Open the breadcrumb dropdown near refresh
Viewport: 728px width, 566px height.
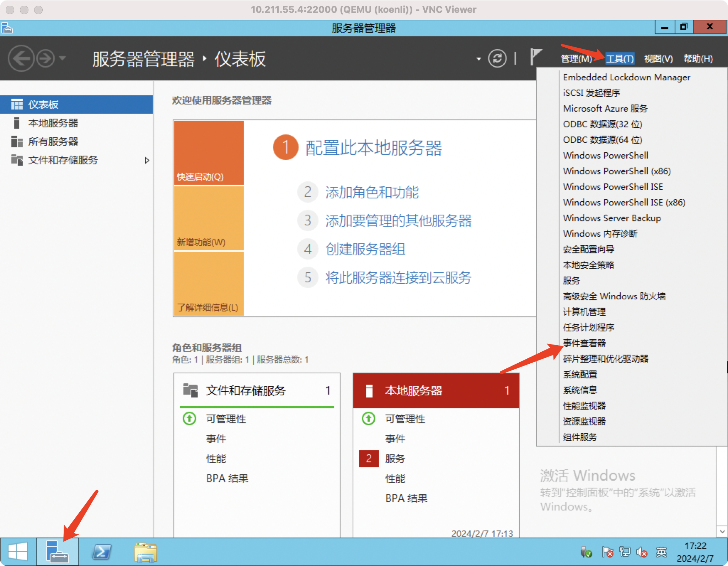(x=478, y=59)
